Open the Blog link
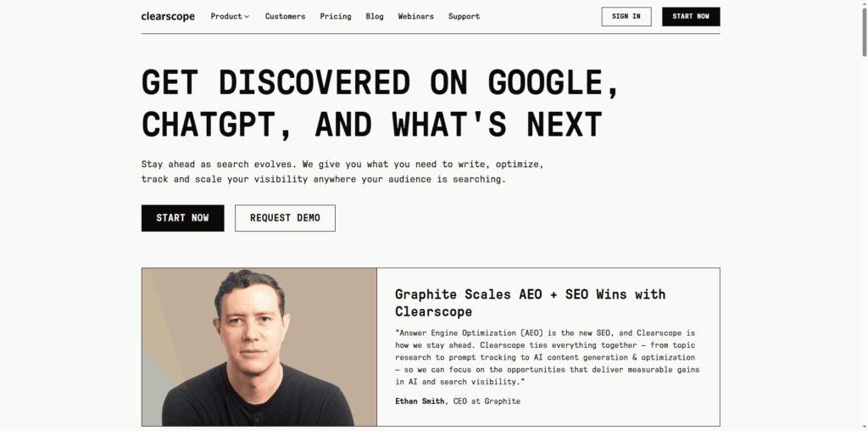 point(375,16)
